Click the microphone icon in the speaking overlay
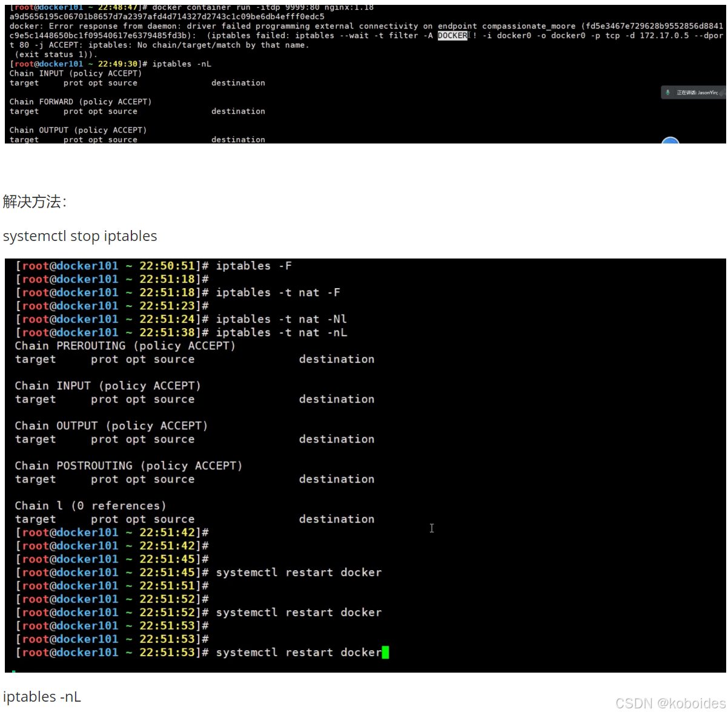This screenshot has height=715, width=728. point(667,93)
